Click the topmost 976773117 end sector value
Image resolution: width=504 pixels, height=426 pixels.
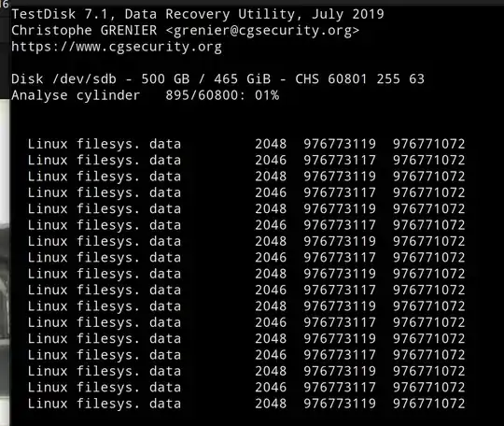pos(340,160)
